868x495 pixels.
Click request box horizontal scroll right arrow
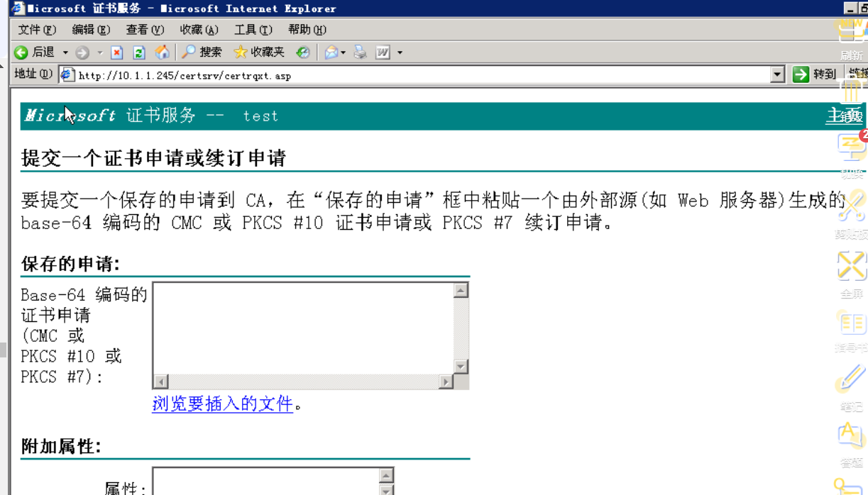446,382
